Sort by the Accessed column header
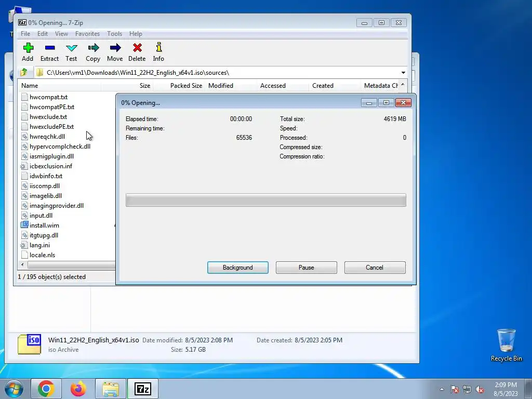This screenshot has height=399, width=532. 283,86
